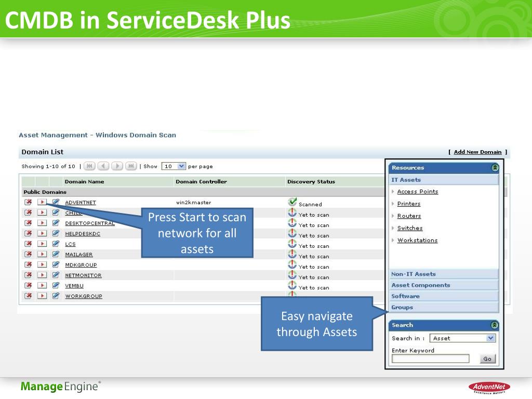Go to last page of domain list

131,166
